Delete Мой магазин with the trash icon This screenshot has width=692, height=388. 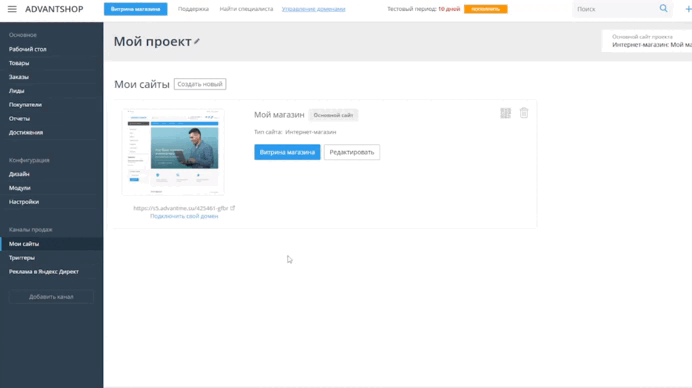[x=524, y=113]
